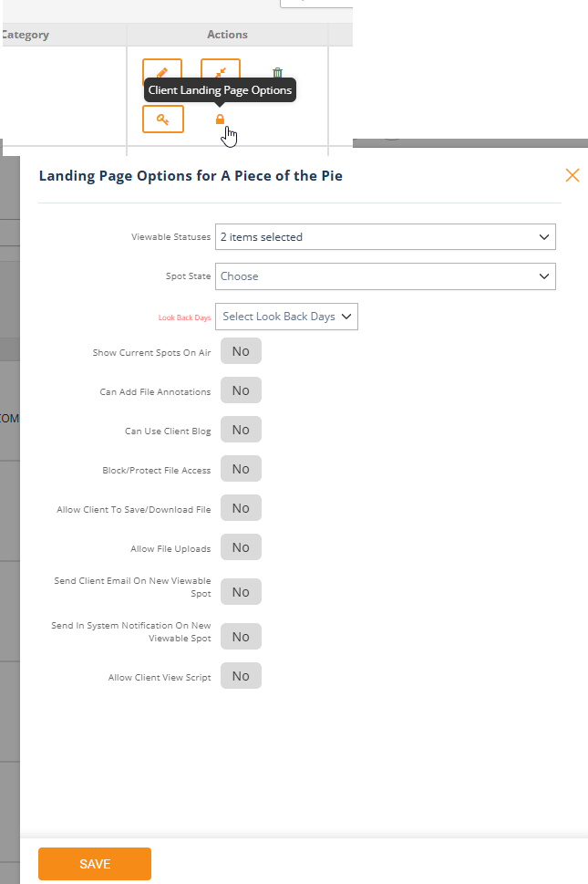This screenshot has height=884, width=588.
Task: Click the pencil edit icon
Action: [x=162, y=71]
